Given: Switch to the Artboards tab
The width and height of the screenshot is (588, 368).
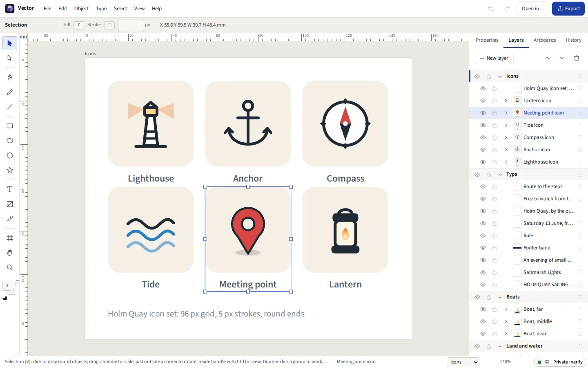Looking at the screenshot, I should point(545,40).
